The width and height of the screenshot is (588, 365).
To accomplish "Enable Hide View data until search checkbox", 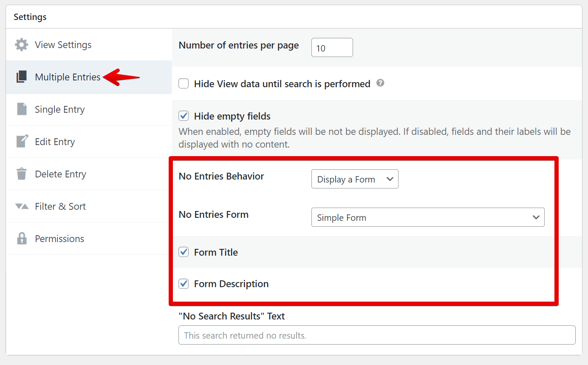I will (x=184, y=84).
